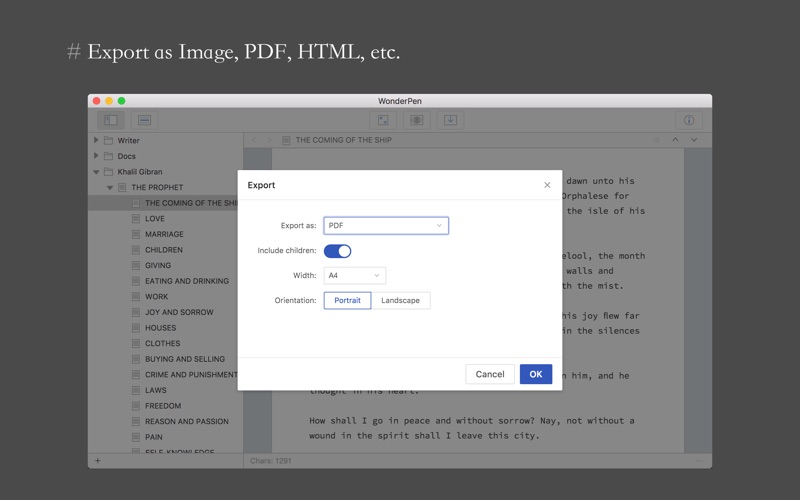Select EATING AND DRINKING document

click(187, 281)
